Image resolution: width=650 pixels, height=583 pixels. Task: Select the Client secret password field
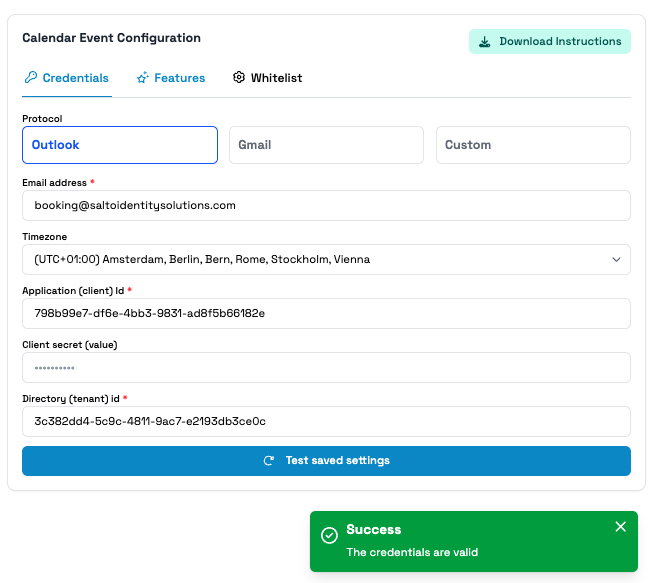point(326,367)
